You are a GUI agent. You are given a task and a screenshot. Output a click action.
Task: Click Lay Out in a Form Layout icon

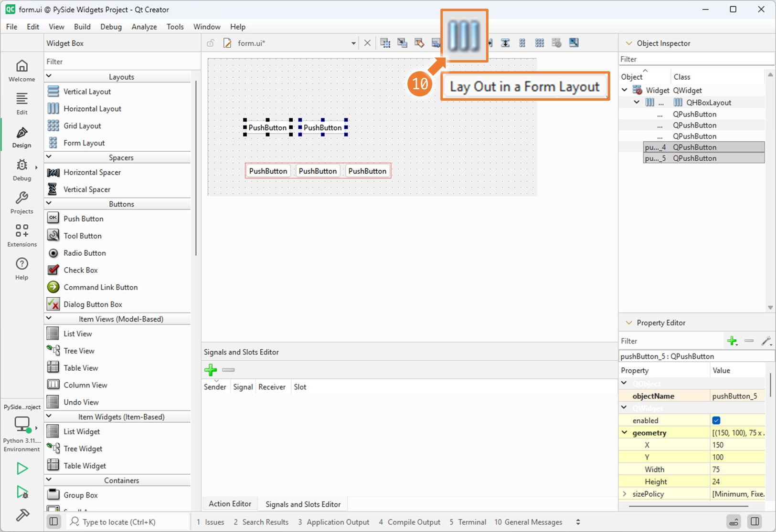click(522, 43)
